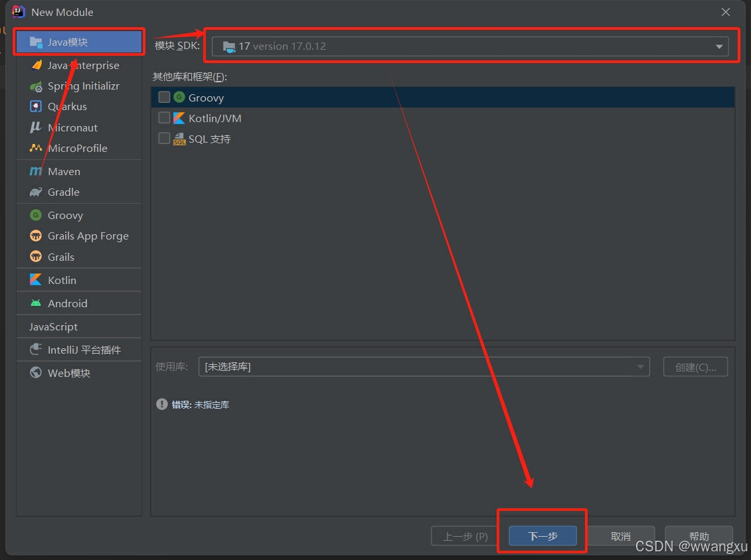
Task: Click the Kotlin/JVM label in frameworks
Action: pyautogui.click(x=215, y=118)
